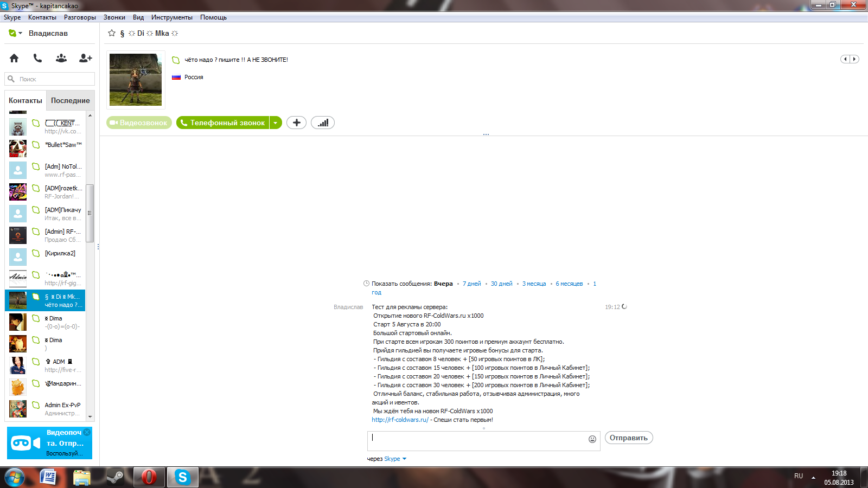Open the Вид menu
Screen dimensions: 868x488
coord(138,17)
